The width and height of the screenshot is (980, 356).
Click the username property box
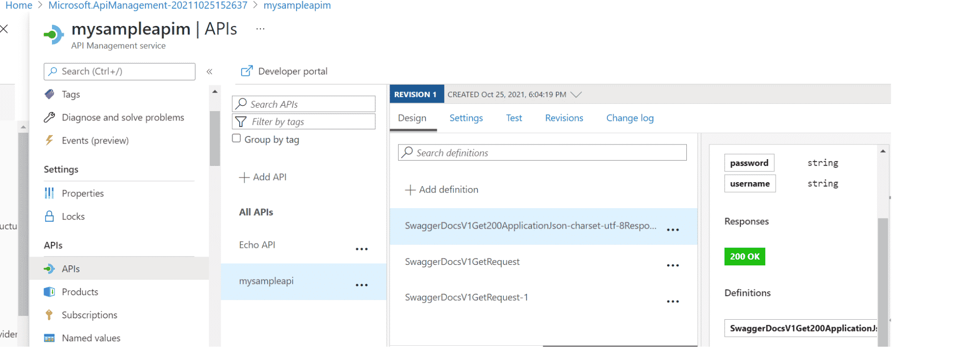pos(750,184)
